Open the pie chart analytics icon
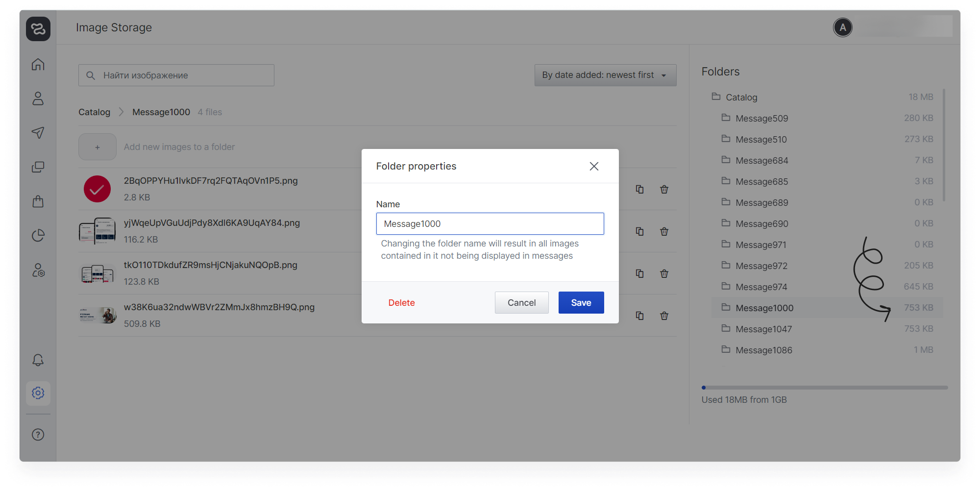The height and width of the screenshot is (491, 980). pos(38,236)
